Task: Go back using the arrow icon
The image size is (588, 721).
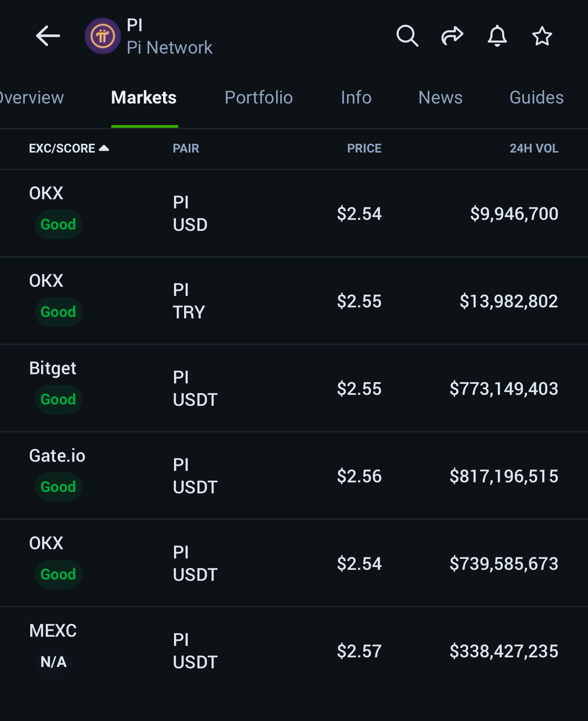Action: point(48,36)
